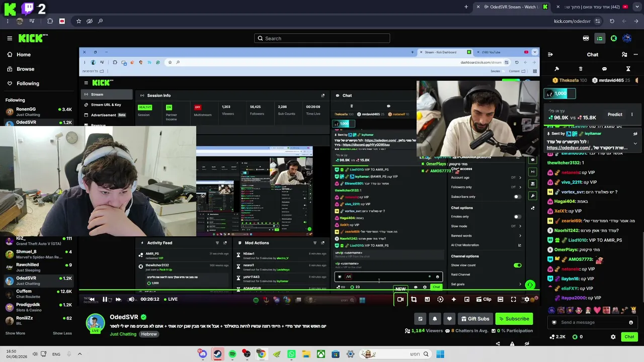The image size is (644, 362).
Task: Select the ban hammer moderation icon
Action: (x=556, y=69)
